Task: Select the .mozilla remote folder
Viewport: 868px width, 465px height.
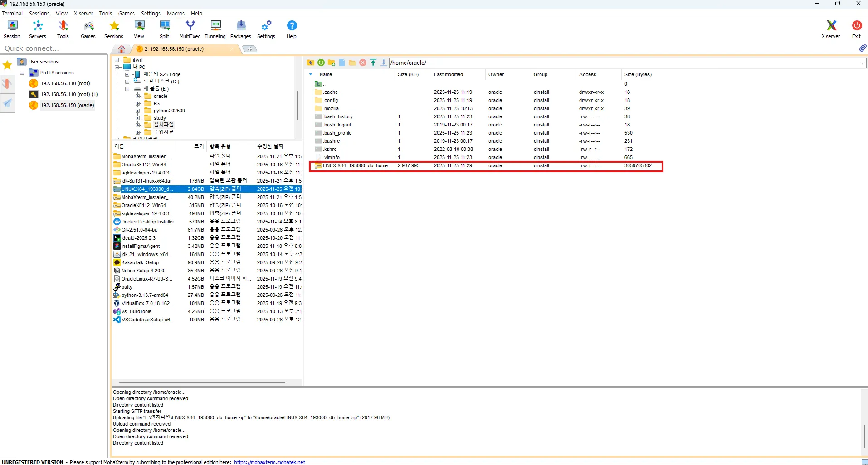Action: pos(331,109)
